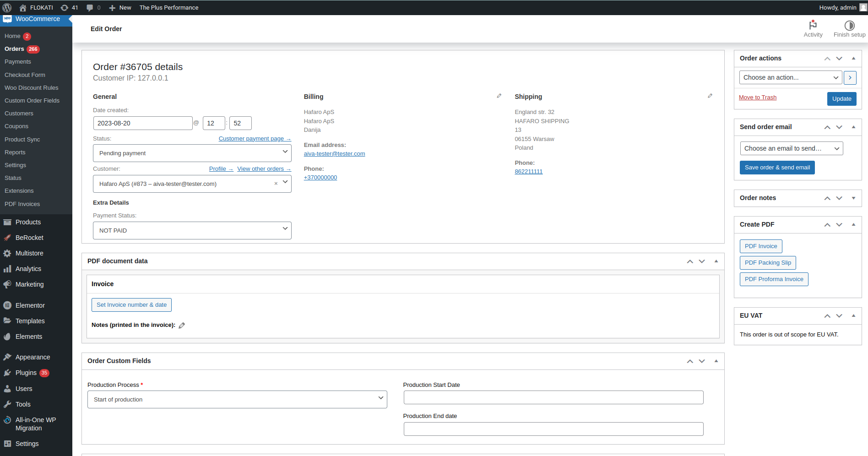The image size is (868, 456).
Task: Click the Production Start Date field
Action: pyautogui.click(x=553, y=397)
